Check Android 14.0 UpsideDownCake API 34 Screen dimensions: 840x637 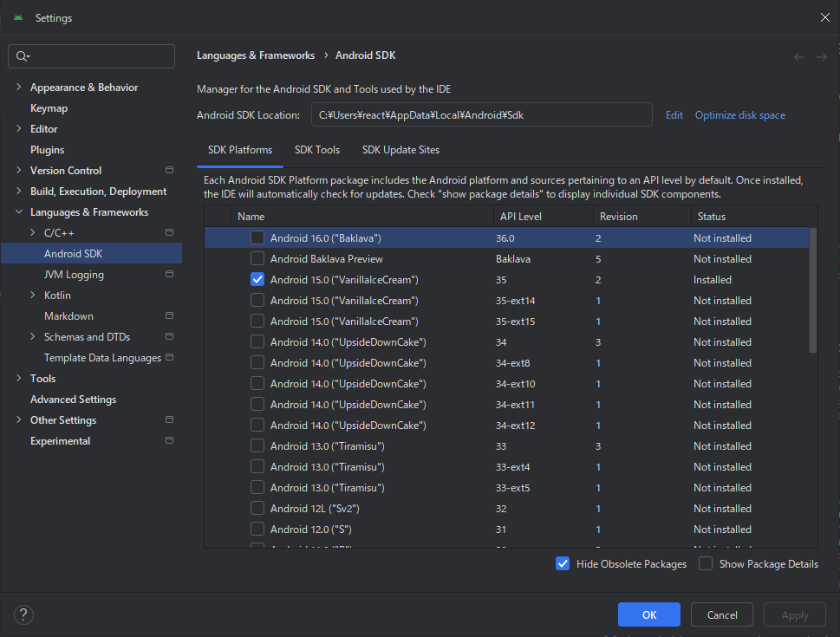point(257,342)
